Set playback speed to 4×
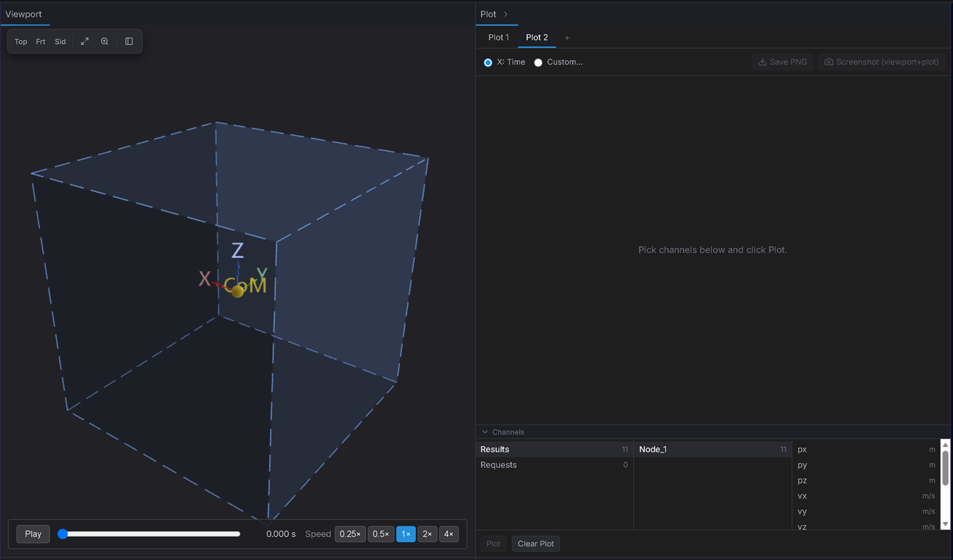The height and width of the screenshot is (560, 953). tap(449, 534)
